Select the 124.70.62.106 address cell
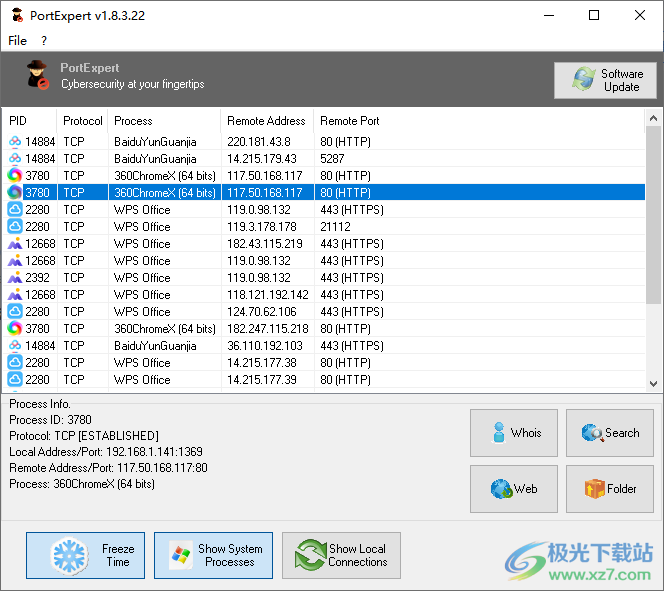The height and width of the screenshot is (591, 664). 262,312
